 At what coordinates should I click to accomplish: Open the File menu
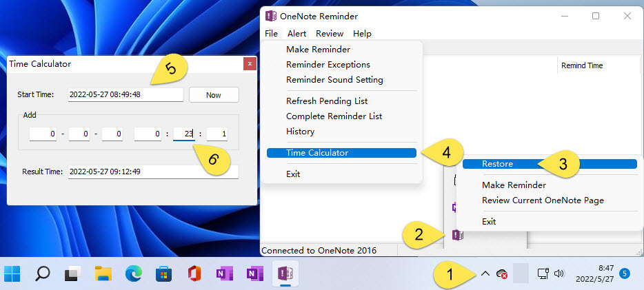pos(272,34)
